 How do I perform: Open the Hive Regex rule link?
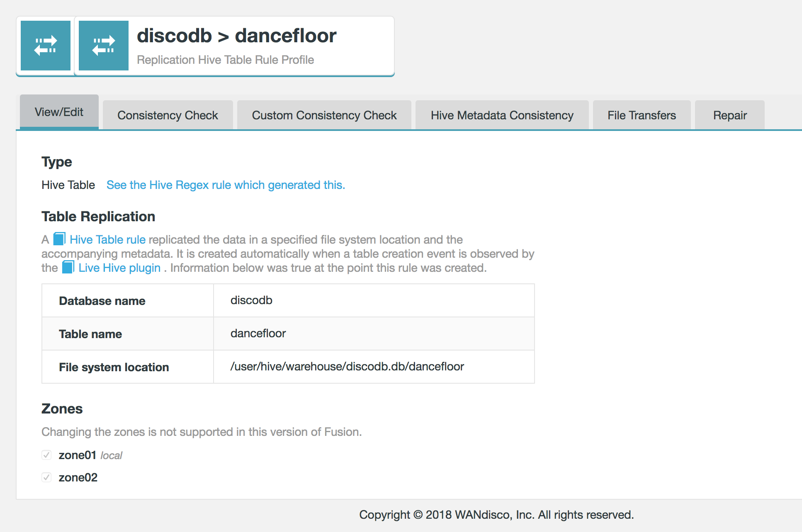226,185
